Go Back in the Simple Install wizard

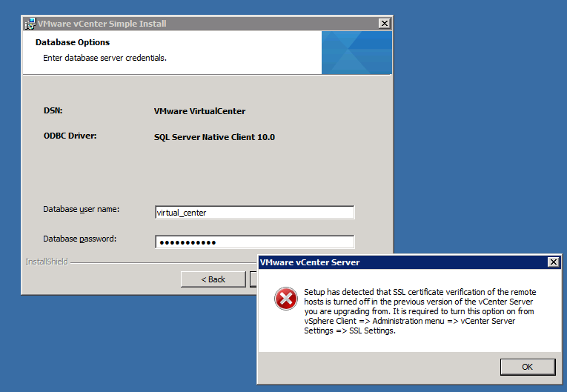(213, 279)
